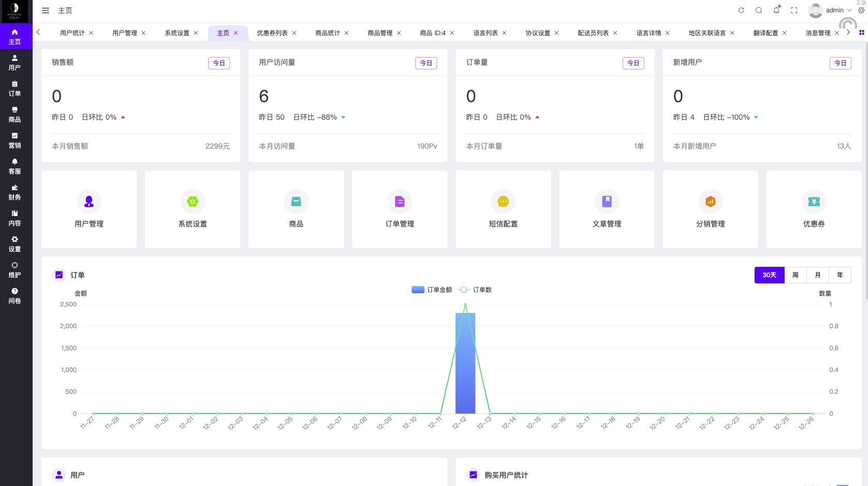
Task: Select 营销 in left sidebar
Action: click(x=15, y=140)
